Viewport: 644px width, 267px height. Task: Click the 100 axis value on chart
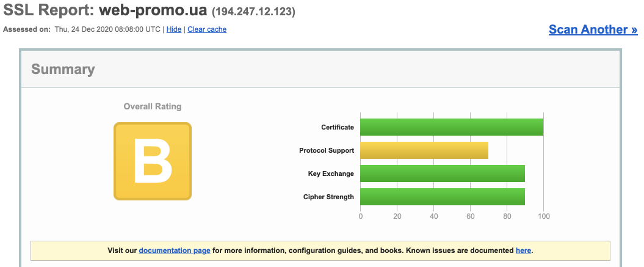coord(543,216)
